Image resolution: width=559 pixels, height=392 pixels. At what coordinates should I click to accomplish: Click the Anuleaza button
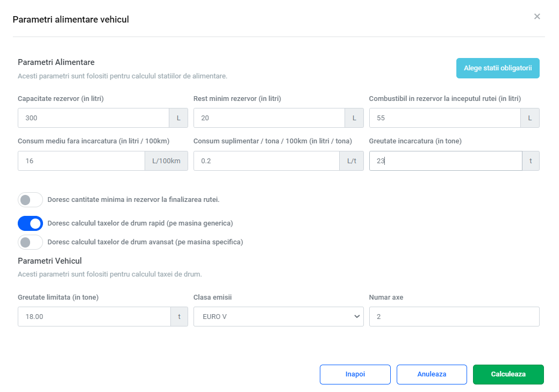432,374
